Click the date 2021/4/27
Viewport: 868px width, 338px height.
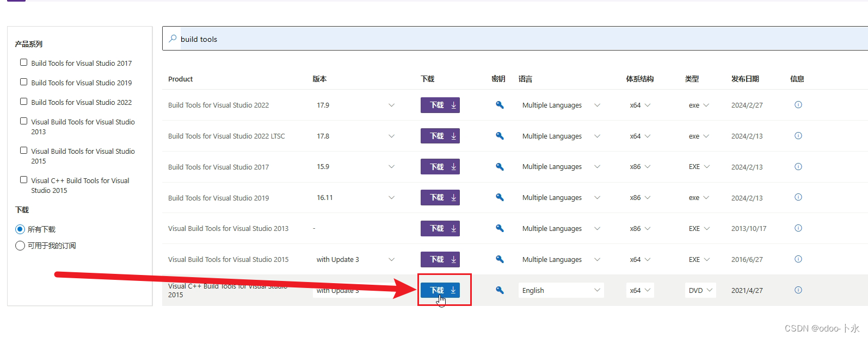747,290
